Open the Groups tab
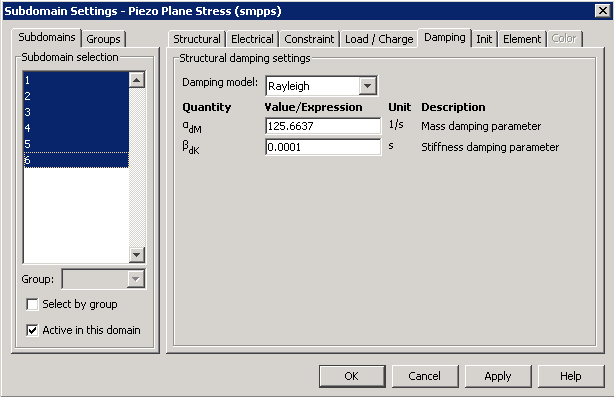614x397 pixels. 103,39
